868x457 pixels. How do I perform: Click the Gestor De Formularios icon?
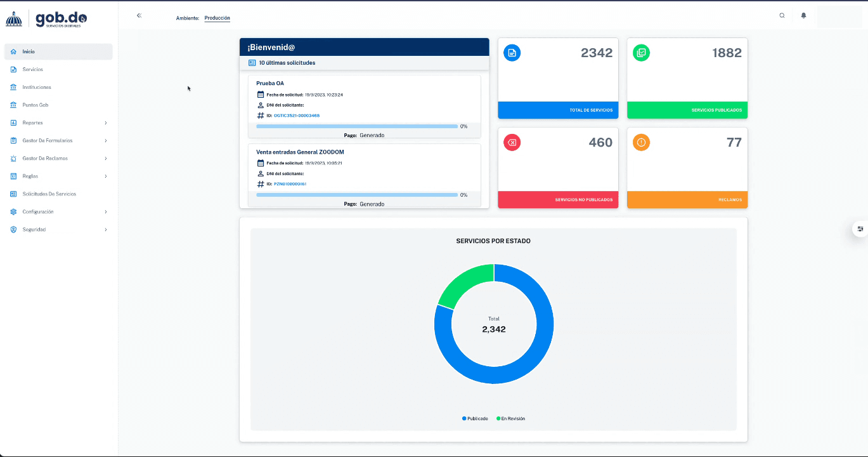pos(13,140)
